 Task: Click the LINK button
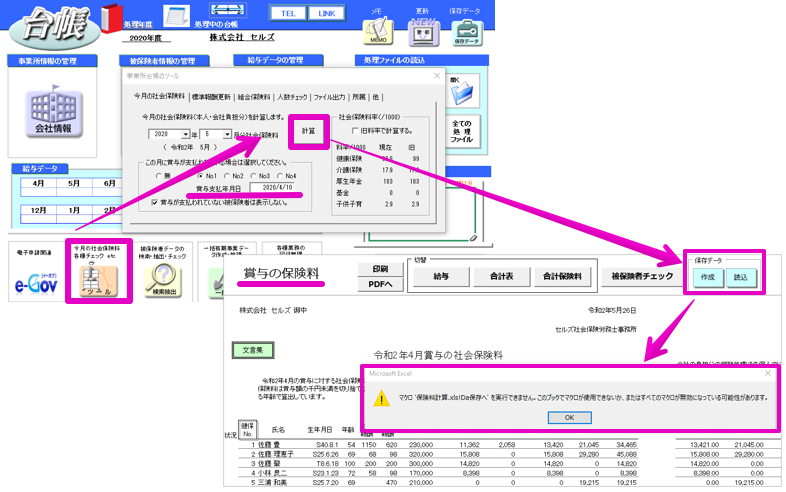[326, 14]
